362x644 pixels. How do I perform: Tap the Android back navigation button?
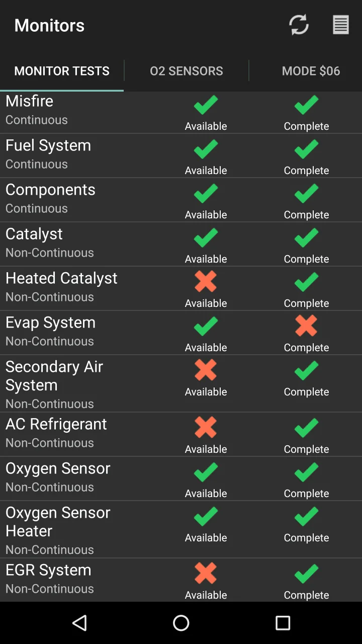80,623
